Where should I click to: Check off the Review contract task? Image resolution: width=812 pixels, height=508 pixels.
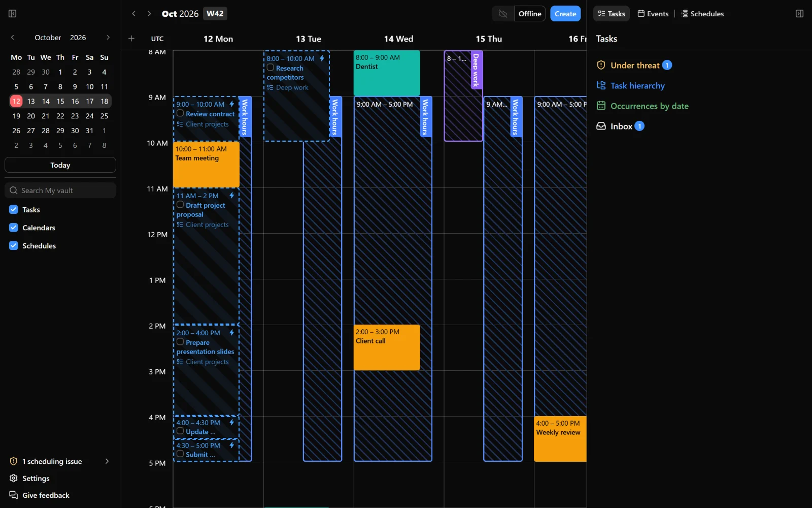(180, 113)
